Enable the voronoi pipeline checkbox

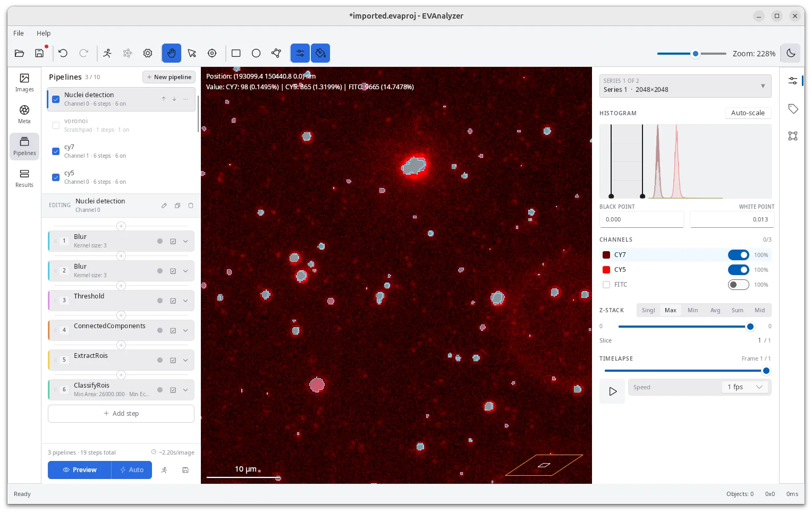tap(56, 125)
